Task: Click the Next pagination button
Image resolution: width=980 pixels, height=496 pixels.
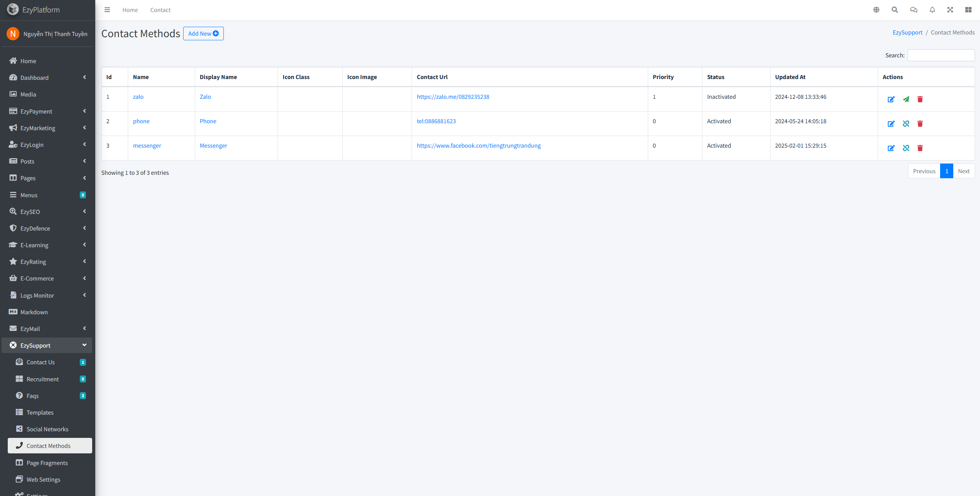Action: coord(963,171)
